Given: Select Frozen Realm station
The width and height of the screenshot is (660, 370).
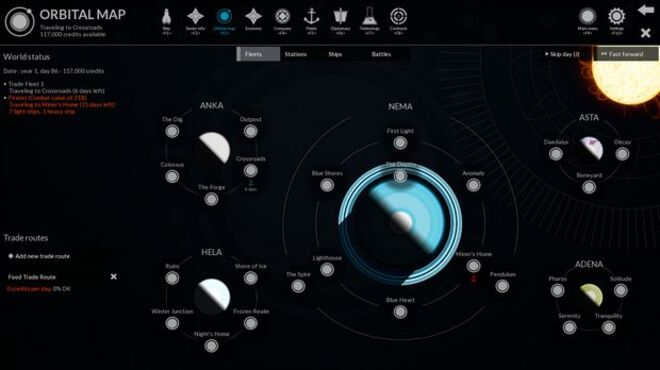Looking at the screenshot, I should coord(250,323).
